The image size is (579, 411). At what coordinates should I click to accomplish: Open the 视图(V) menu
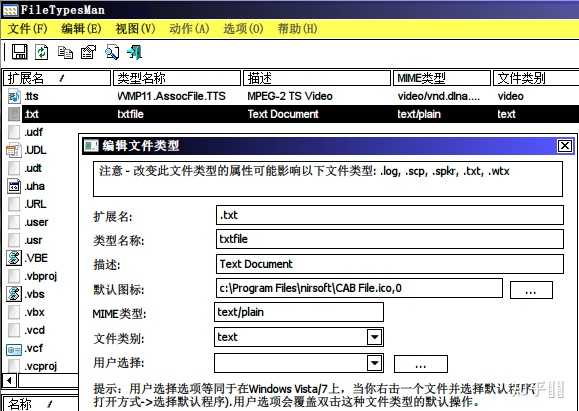click(x=136, y=29)
